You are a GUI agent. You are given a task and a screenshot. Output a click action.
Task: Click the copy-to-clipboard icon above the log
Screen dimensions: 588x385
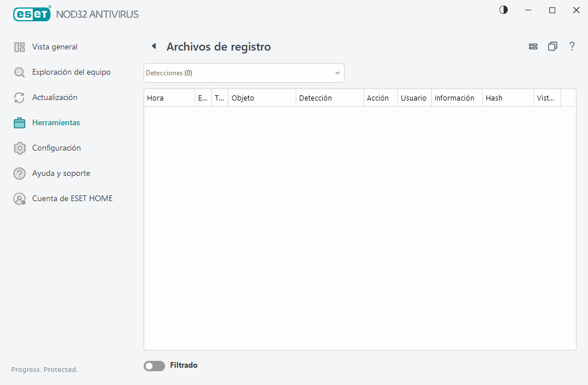pyautogui.click(x=552, y=47)
